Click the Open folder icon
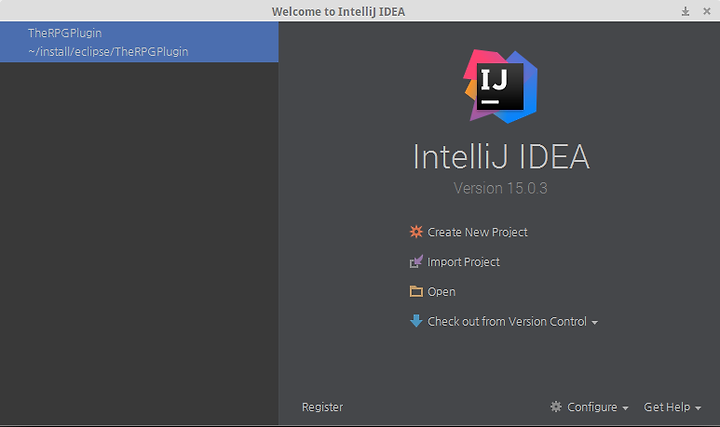 (x=416, y=291)
